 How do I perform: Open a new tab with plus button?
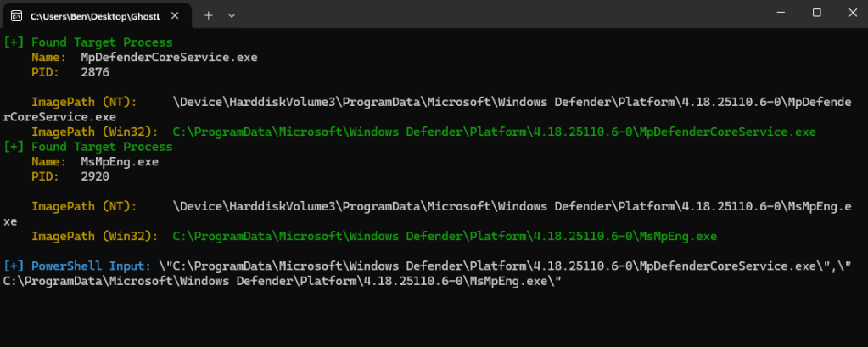[x=208, y=14]
